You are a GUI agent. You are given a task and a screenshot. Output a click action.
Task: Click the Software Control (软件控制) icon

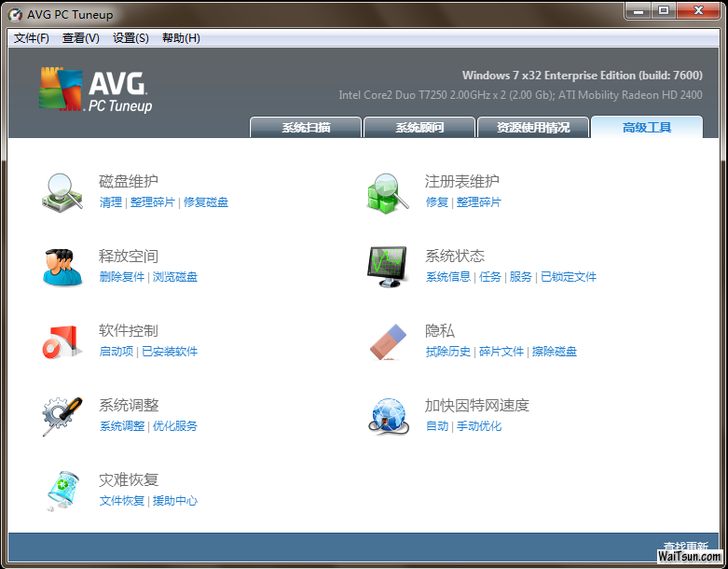[x=62, y=341]
